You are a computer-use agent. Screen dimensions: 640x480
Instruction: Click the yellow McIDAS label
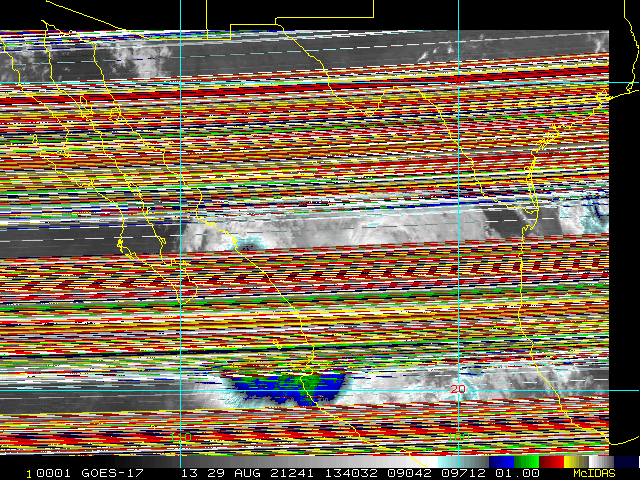coord(594,473)
